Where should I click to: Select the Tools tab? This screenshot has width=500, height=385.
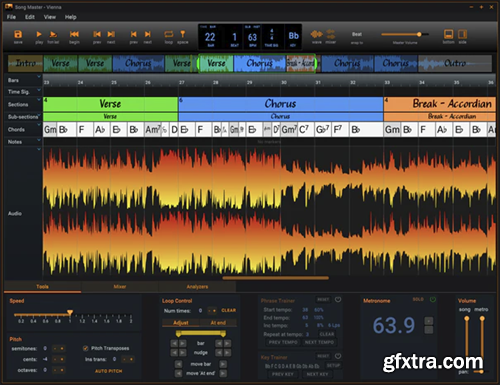click(42, 287)
